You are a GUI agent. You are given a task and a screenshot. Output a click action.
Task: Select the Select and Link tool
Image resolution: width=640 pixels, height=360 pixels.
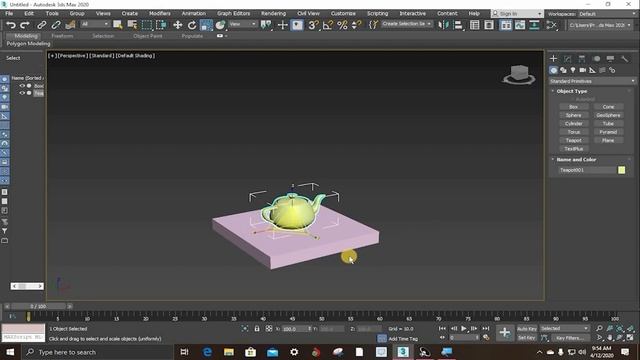click(x=42, y=25)
